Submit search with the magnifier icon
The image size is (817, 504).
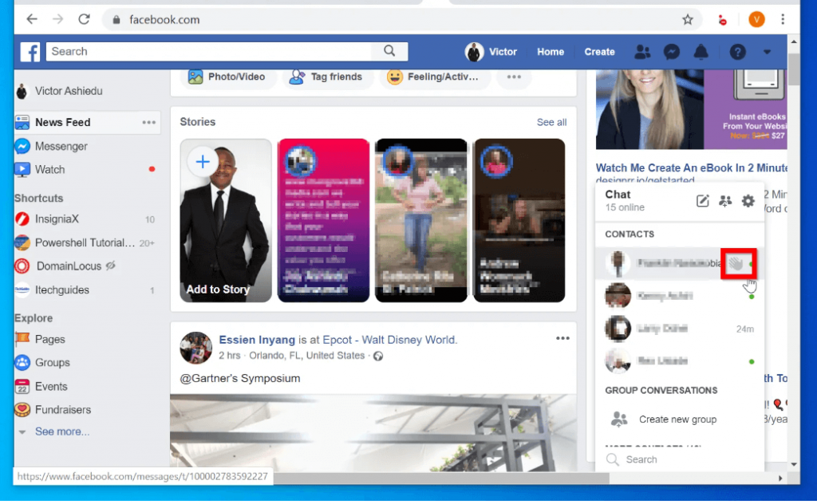(x=389, y=51)
